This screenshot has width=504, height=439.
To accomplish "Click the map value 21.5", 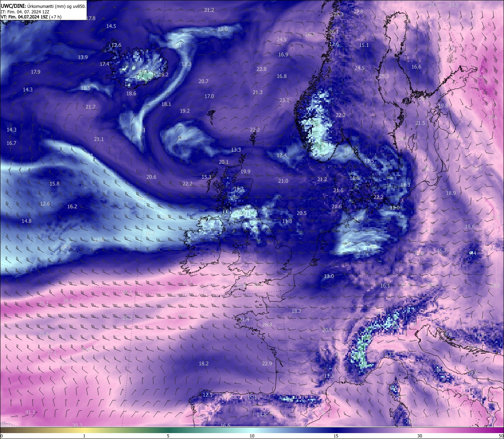I will pyautogui.click(x=420, y=123).
